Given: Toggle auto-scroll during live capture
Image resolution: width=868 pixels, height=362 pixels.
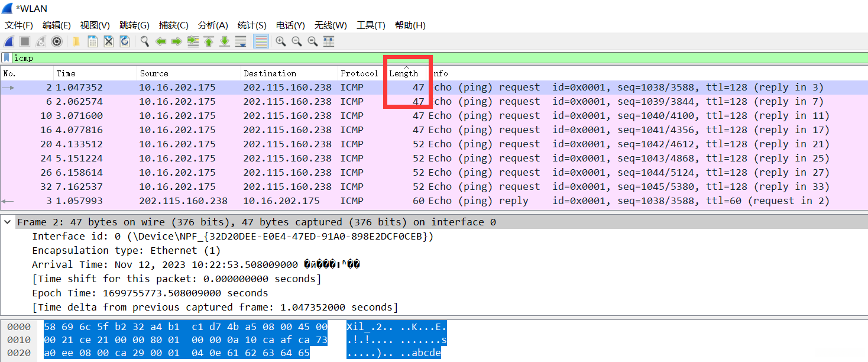Looking at the screenshot, I should (241, 41).
